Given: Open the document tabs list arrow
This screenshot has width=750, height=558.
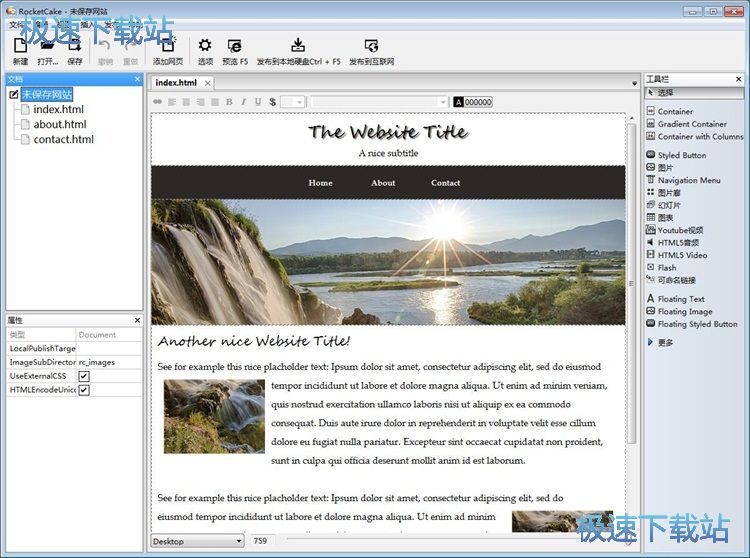Looking at the screenshot, I should 634,83.
